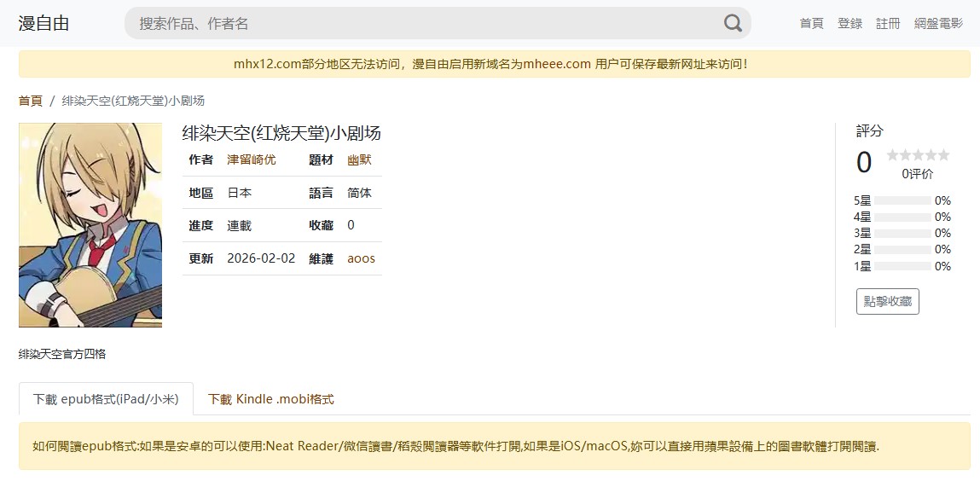Open the 幽默 genre link
Image resolution: width=980 pixels, height=481 pixels.
click(x=359, y=159)
